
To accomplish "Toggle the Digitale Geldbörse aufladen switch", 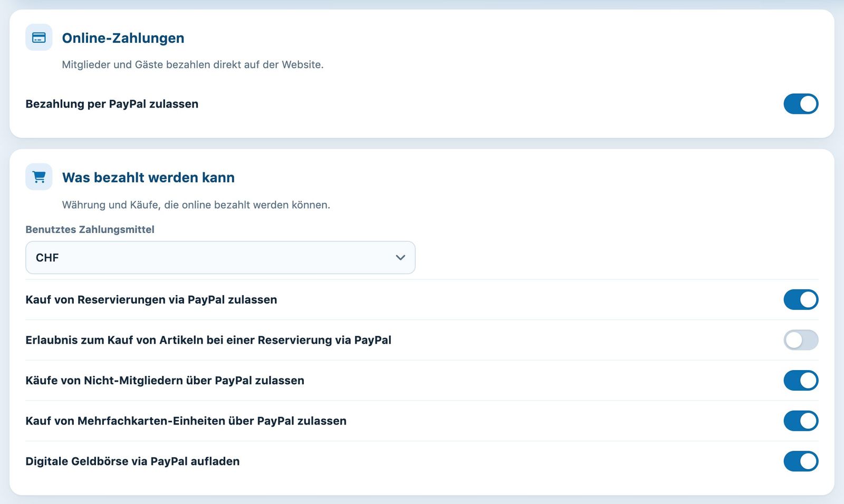I will (x=801, y=461).
